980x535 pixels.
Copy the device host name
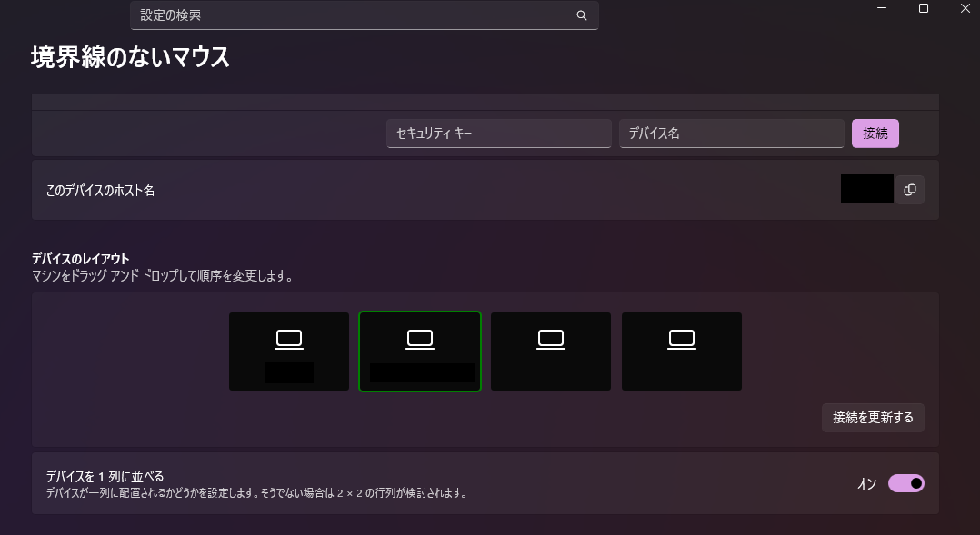[x=909, y=190]
